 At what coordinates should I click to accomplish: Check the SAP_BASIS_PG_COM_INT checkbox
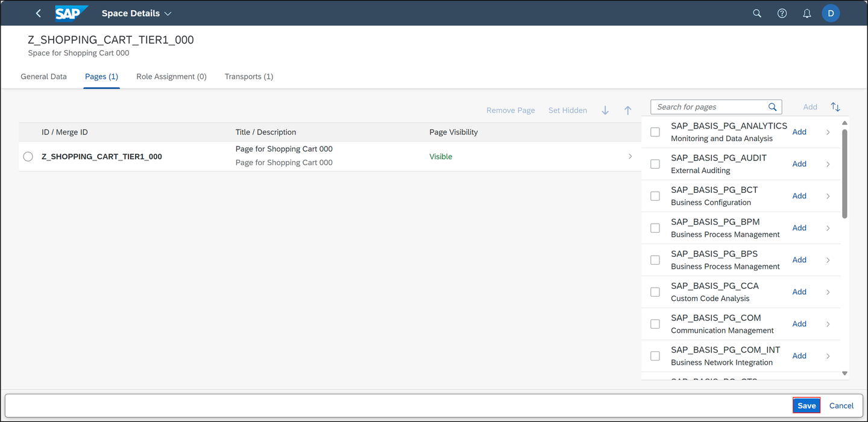tap(655, 356)
